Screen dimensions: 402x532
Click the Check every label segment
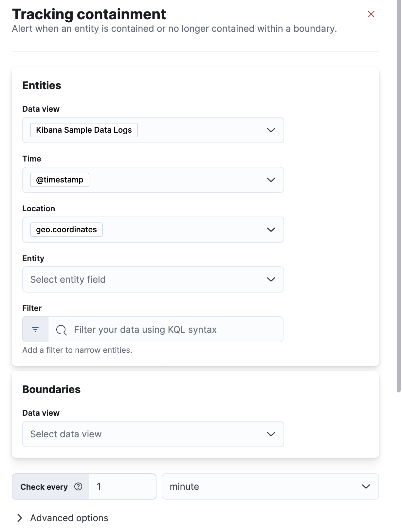[45, 487]
